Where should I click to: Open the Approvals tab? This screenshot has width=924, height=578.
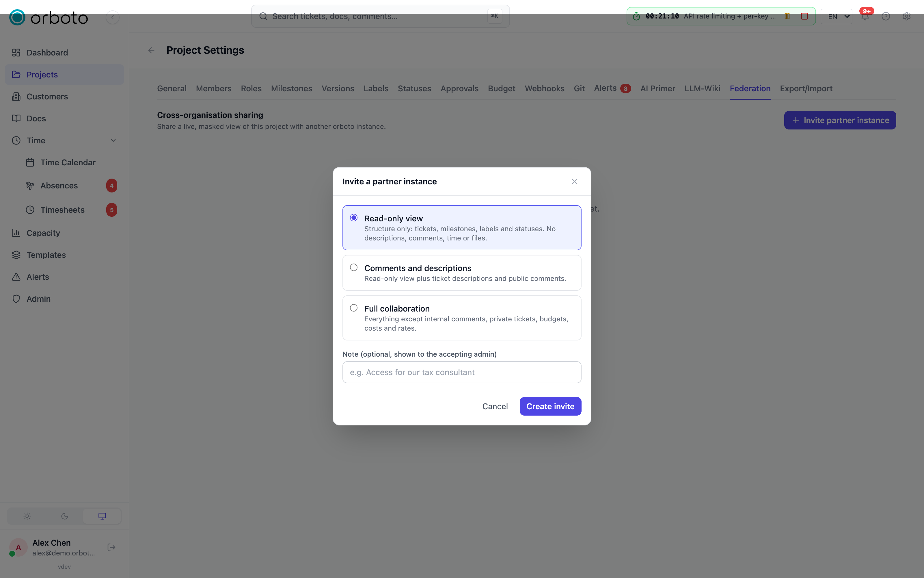459,89
